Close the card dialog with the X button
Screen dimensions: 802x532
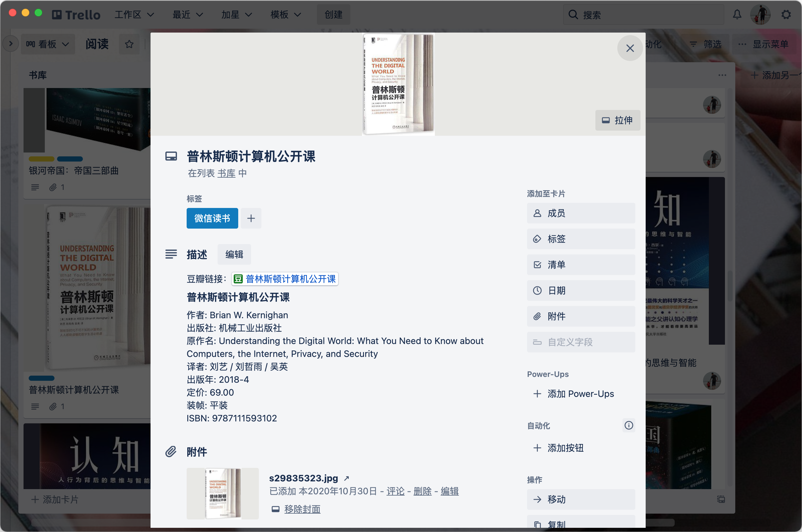tap(630, 48)
